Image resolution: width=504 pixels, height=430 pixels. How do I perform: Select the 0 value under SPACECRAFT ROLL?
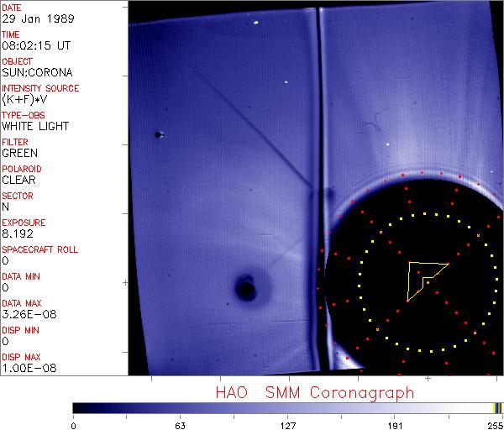[6, 260]
